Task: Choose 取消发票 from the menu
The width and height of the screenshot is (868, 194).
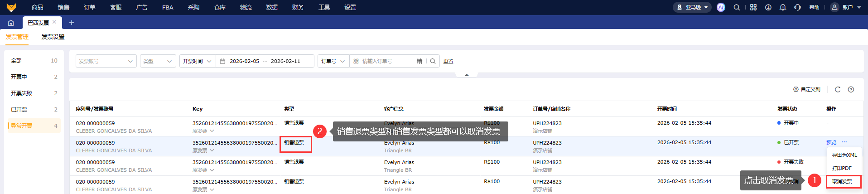Action: click(x=844, y=181)
